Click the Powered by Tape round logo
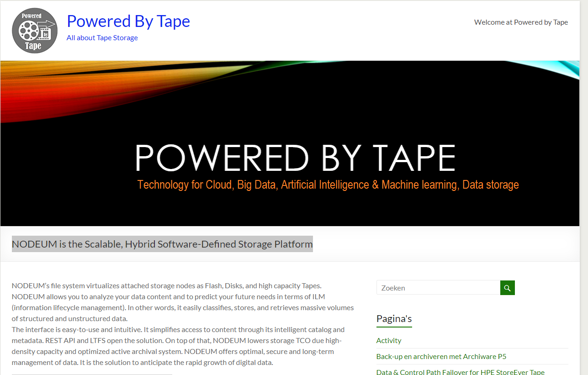 (35, 31)
